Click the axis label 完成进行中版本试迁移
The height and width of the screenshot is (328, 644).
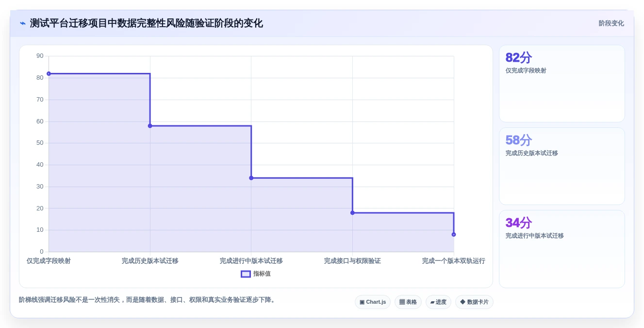(x=251, y=261)
